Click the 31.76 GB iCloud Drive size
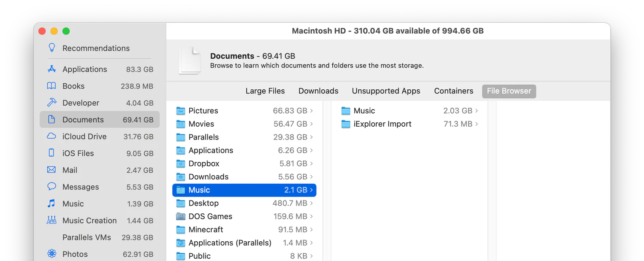This screenshot has width=644, height=261. [x=138, y=137]
